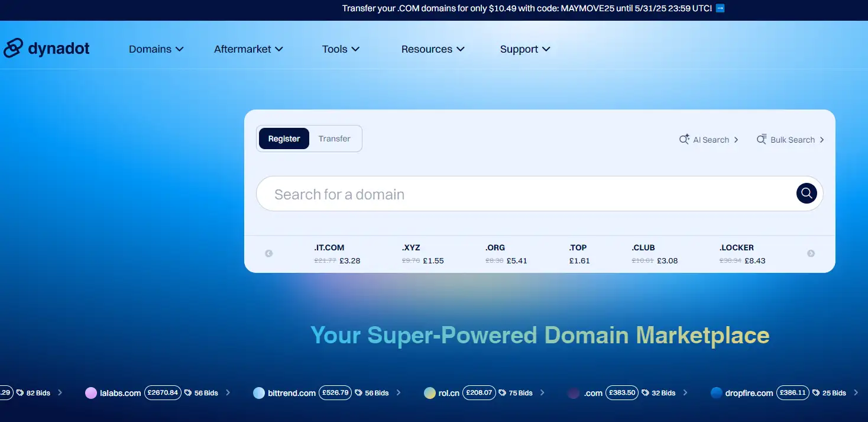Click chevron after 82 Bids

pos(60,392)
